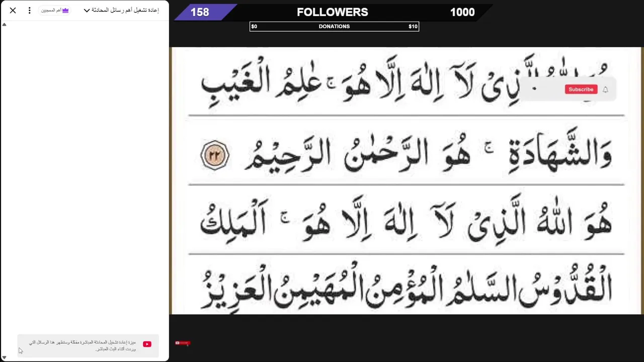Click the 1000 followers goal number
The width and height of the screenshot is (644, 362).
[462, 12]
